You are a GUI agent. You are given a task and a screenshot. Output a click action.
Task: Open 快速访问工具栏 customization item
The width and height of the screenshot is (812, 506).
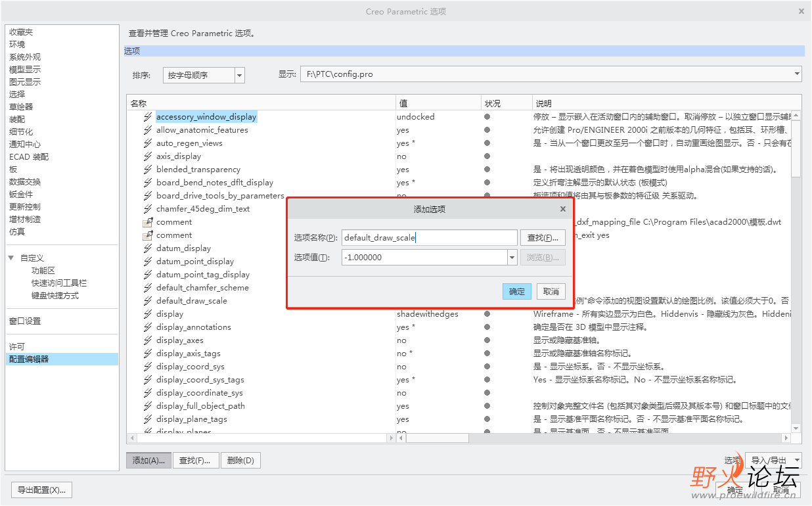tap(59, 283)
